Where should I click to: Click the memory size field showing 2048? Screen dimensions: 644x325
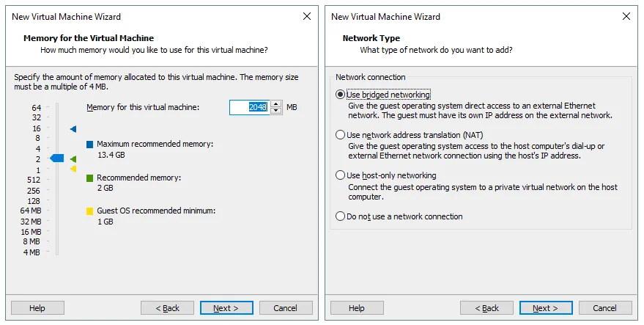coord(249,108)
